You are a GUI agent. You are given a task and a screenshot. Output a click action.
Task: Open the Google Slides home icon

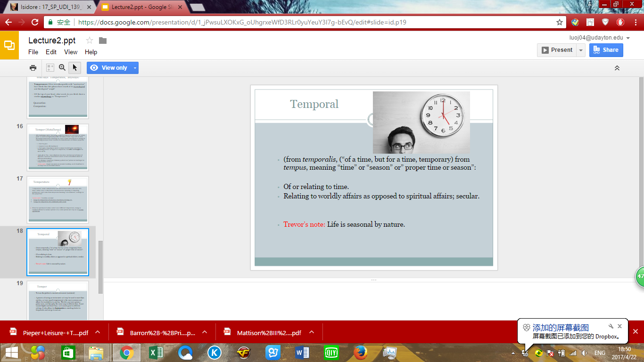point(9,45)
